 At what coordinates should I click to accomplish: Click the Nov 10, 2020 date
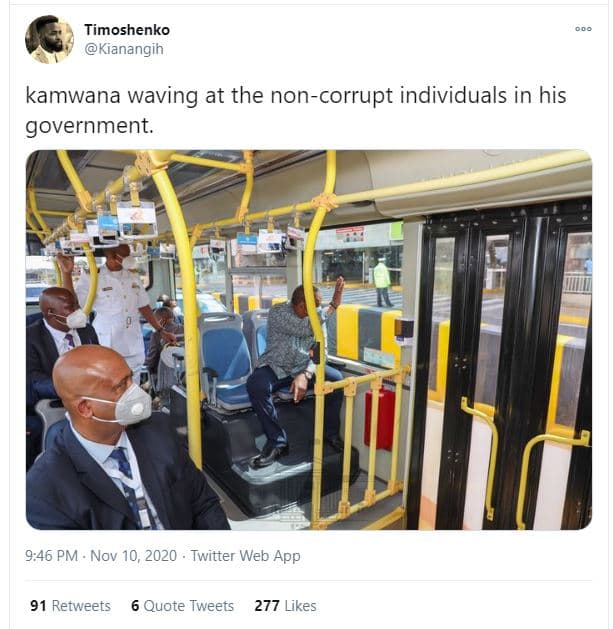133,556
